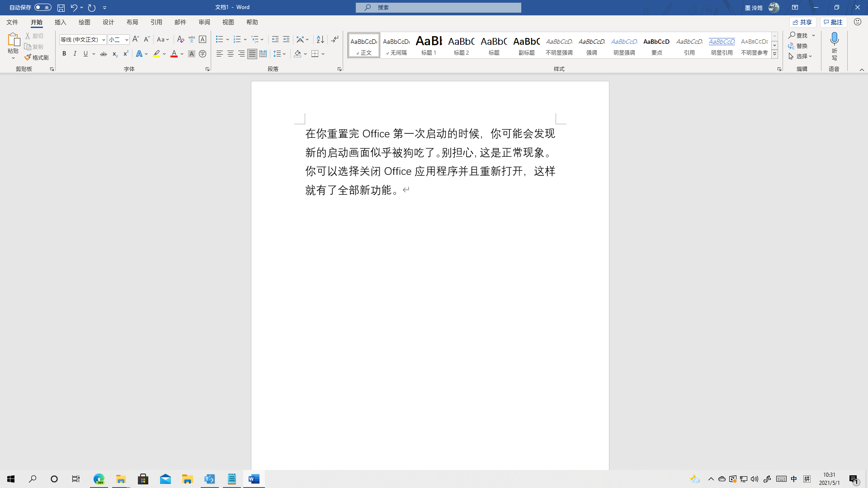868x488 pixels.
Task: Collapse the ribbon with chevron
Action: click(x=862, y=70)
